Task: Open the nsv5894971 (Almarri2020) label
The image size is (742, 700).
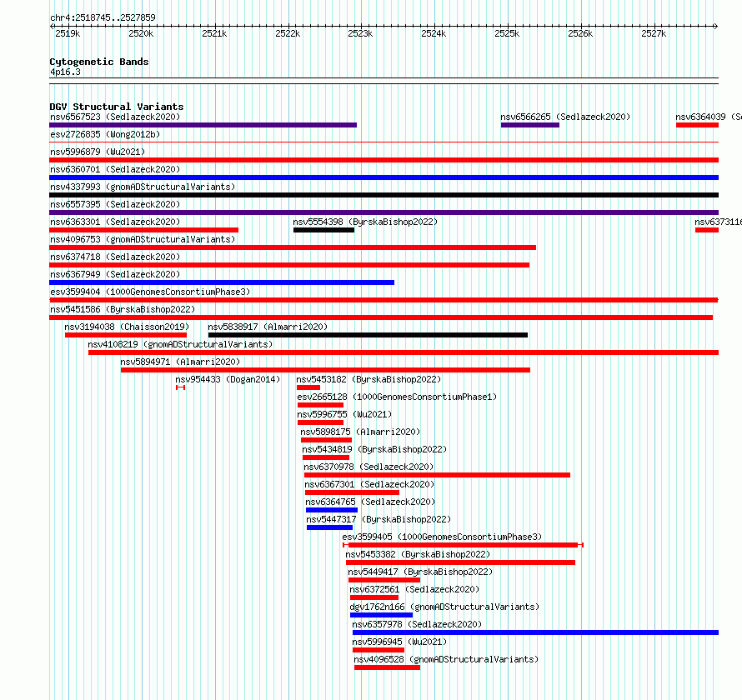Action: (180, 362)
